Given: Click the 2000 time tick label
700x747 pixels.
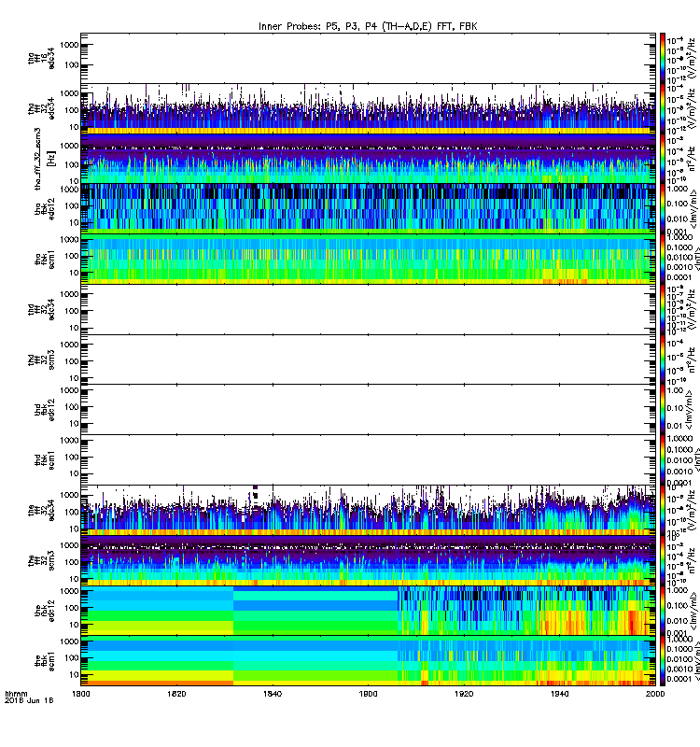Looking at the screenshot, I should click(655, 694).
